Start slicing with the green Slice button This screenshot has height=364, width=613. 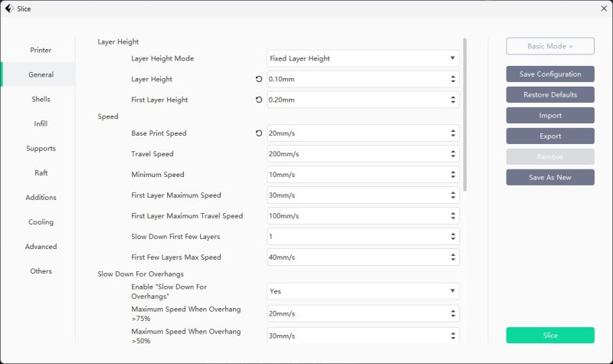550,336
